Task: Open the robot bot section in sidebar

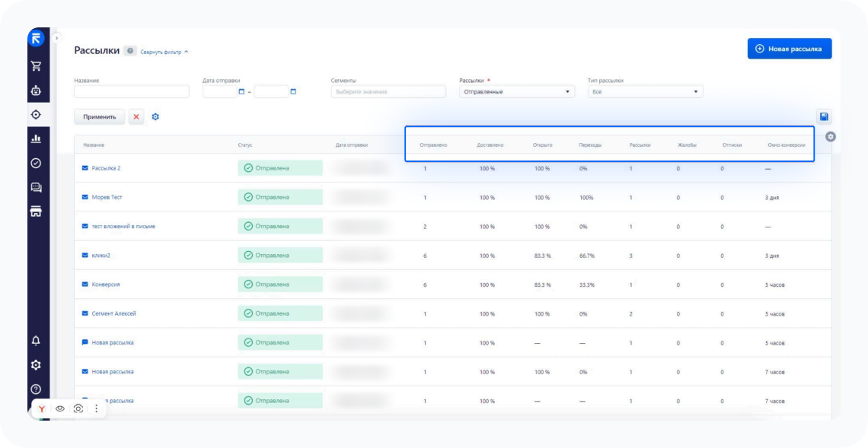Action: 36,91
